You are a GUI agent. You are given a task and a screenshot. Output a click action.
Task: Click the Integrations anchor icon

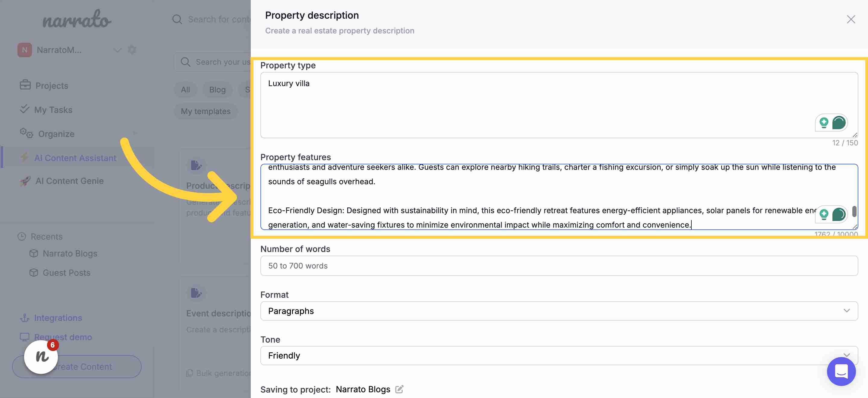pyautogui.click(x=25, y=318)
